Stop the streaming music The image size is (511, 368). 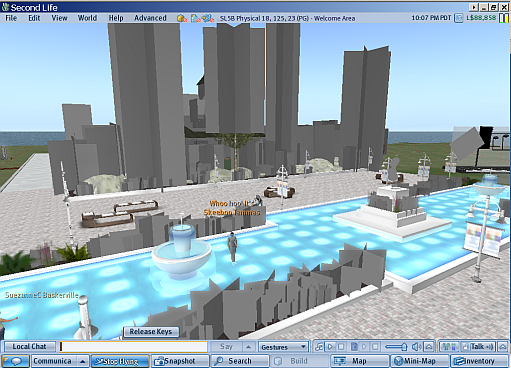click(341, 347)
